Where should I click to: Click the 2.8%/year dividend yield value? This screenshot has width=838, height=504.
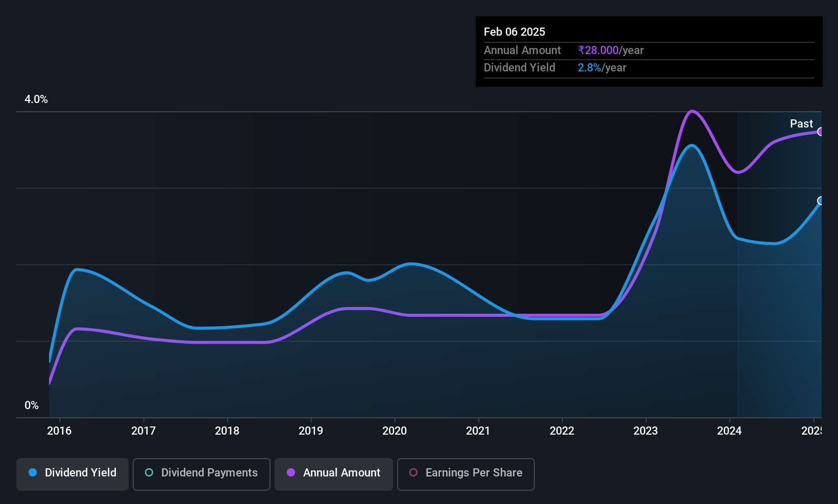pos(602,68)
